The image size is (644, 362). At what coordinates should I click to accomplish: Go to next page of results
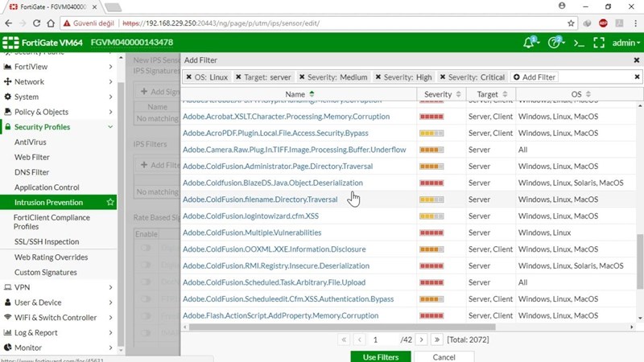click(x=421, y=339)
